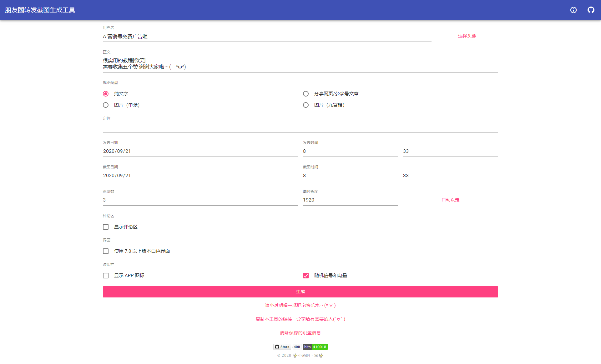601x364 pixels.
Task: Enable the 显示 APP 图标 checkbox
Action: [106, 276]
